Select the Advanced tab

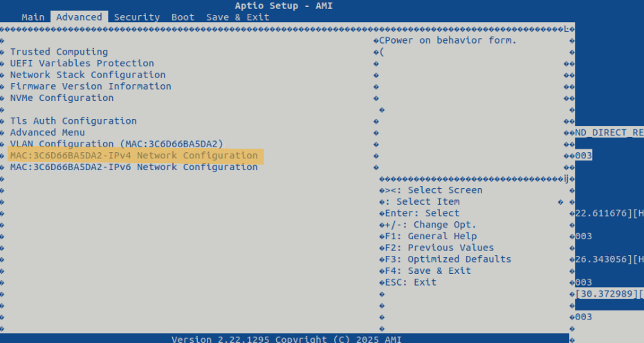tap(79, 17)
